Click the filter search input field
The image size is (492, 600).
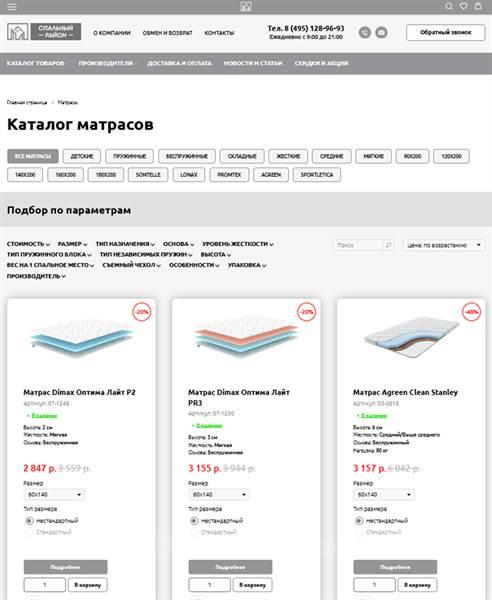358,245
